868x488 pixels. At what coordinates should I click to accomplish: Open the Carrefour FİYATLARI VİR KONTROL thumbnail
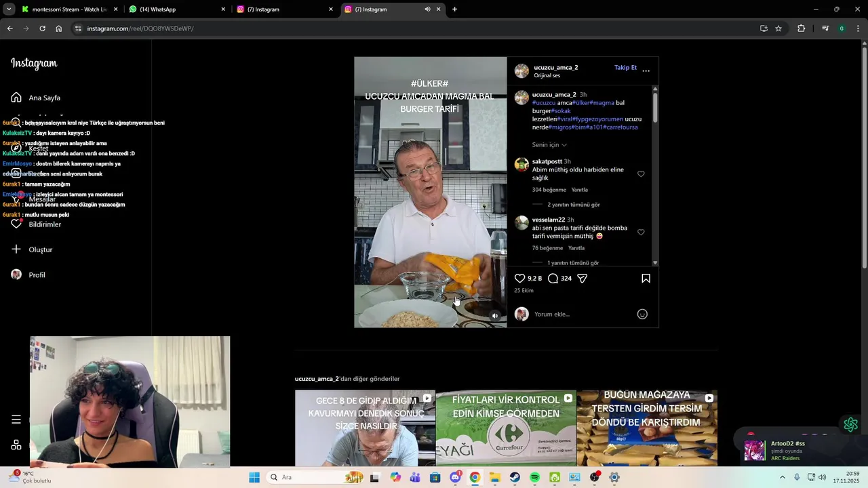506,428
